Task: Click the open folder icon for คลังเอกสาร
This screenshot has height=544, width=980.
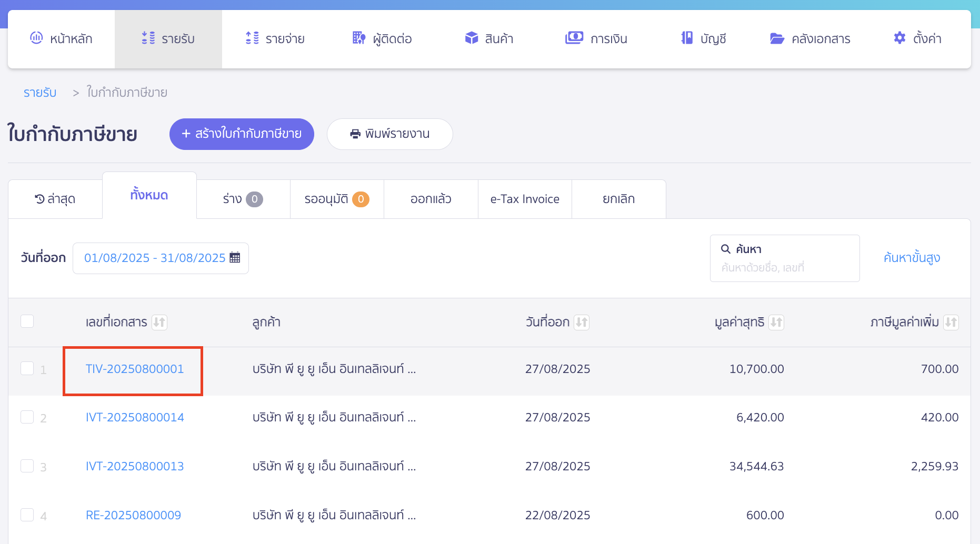Action: tap(777, 38)
